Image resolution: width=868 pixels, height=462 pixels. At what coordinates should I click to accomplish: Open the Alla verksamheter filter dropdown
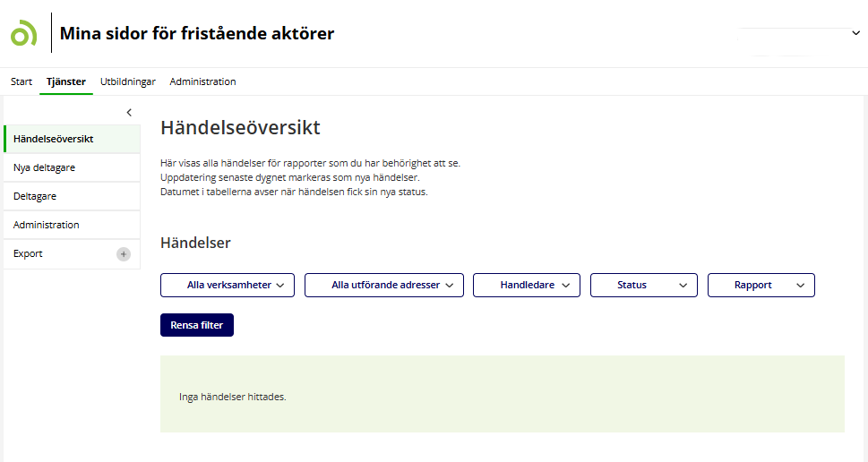click(228, 285)
